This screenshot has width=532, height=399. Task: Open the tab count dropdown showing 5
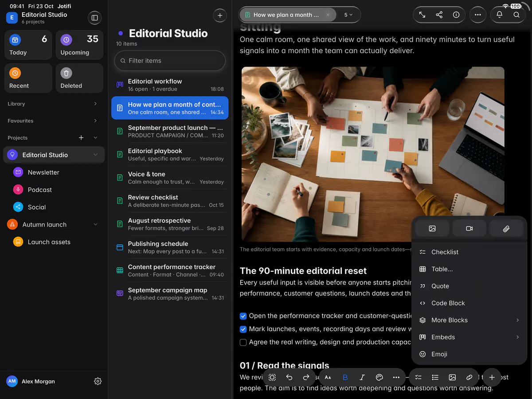[348, 15]
